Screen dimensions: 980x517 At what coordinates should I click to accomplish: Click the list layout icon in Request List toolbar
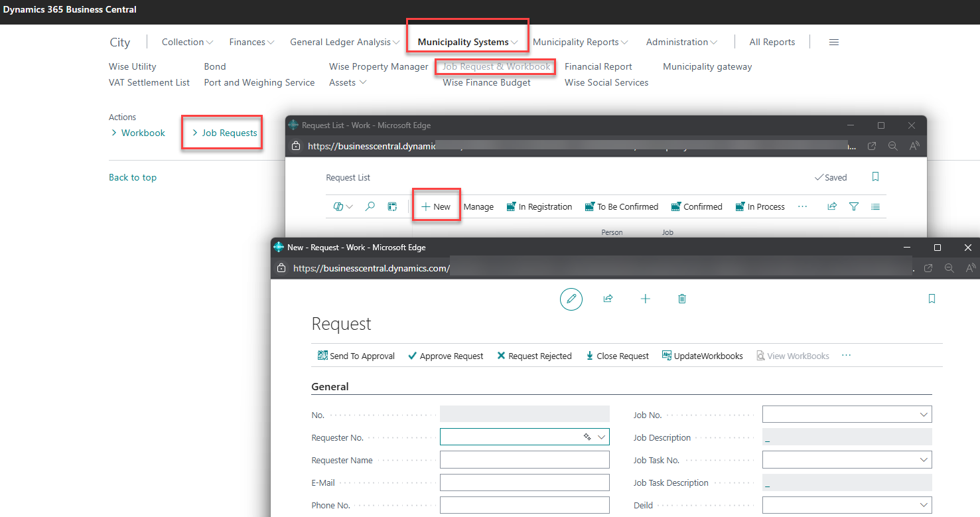[876, 206]
